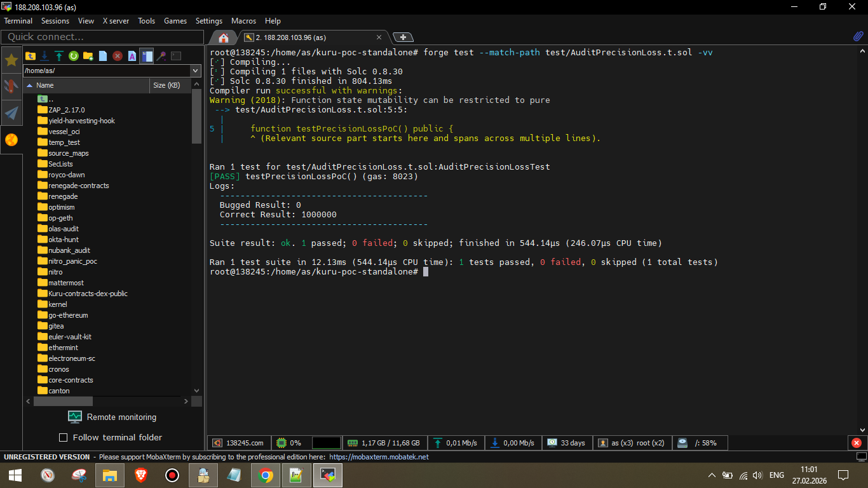Screen dimensions: 868x488
Task: Click the Remote monitoring icon
Action: (75, 417)
